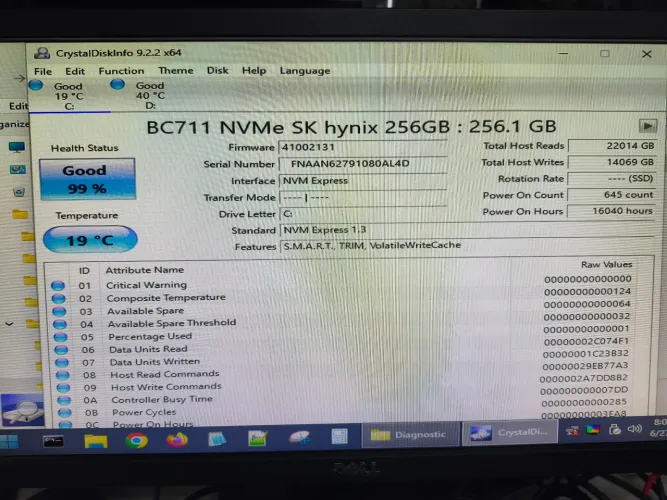Screen dimensions: 667x500
Task: Select the D: drive tab at 40 °C
Action: click(x=150, y=95)
